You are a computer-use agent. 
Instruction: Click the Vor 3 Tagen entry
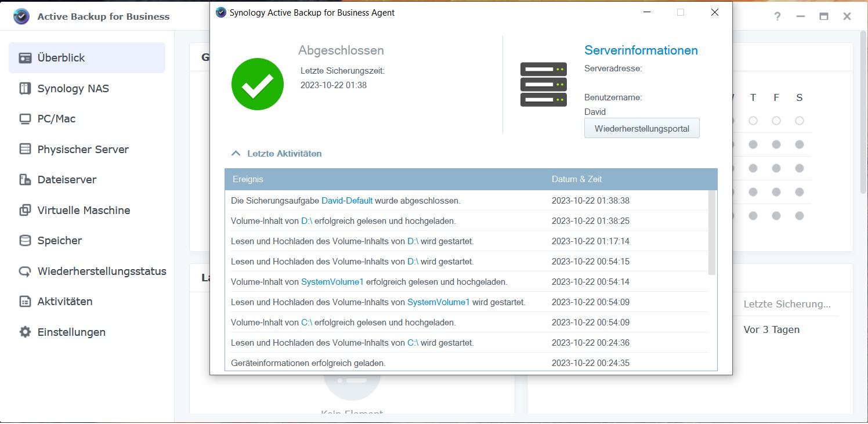click(x=772, y=329)
